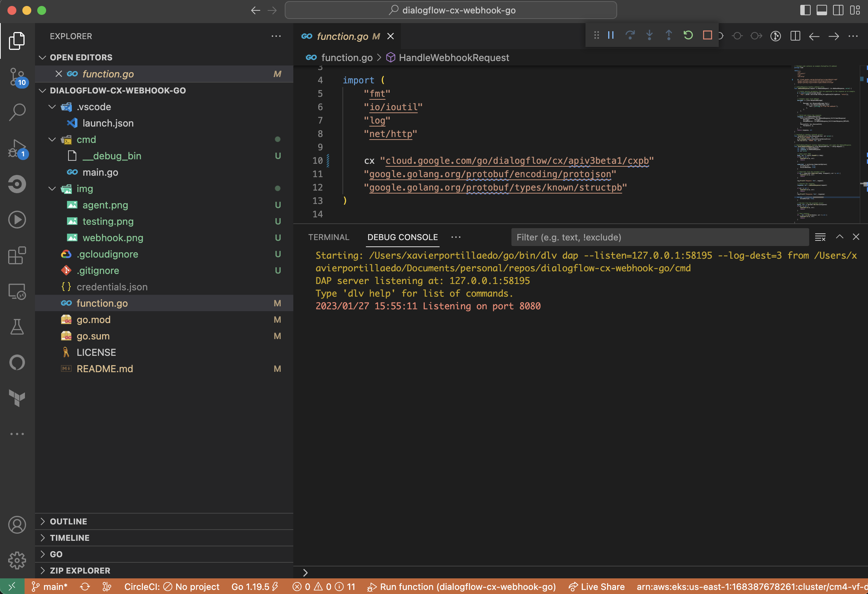The image size is (868, 594).
Task: Click the Synchronize Changes status bar icon
Action: pos(85,587)
